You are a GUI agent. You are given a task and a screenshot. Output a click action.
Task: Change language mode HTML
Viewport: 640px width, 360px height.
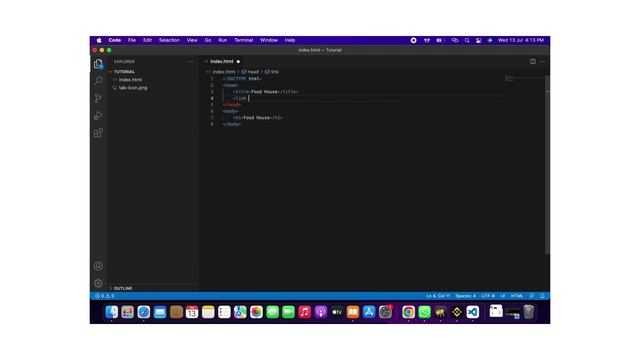(517, 296)
